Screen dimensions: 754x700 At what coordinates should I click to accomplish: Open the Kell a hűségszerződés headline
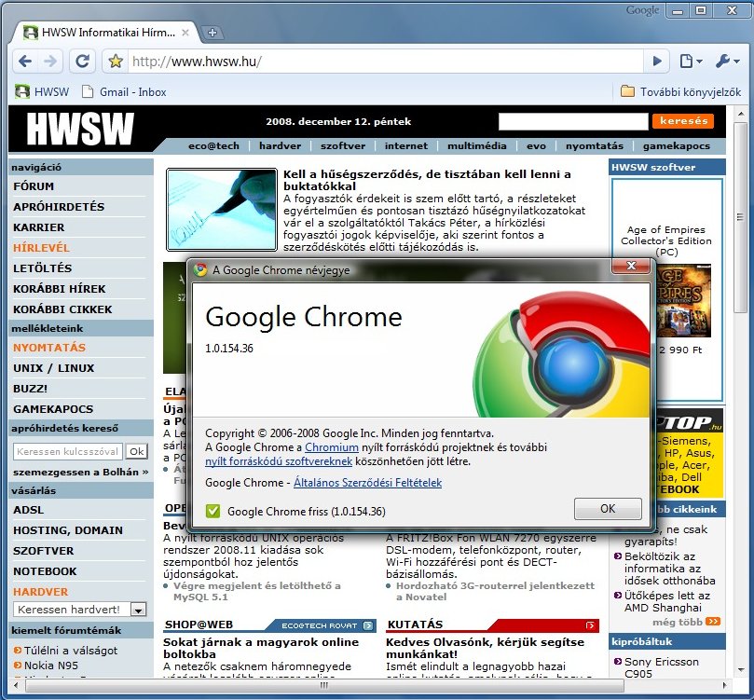pos(427,180)
